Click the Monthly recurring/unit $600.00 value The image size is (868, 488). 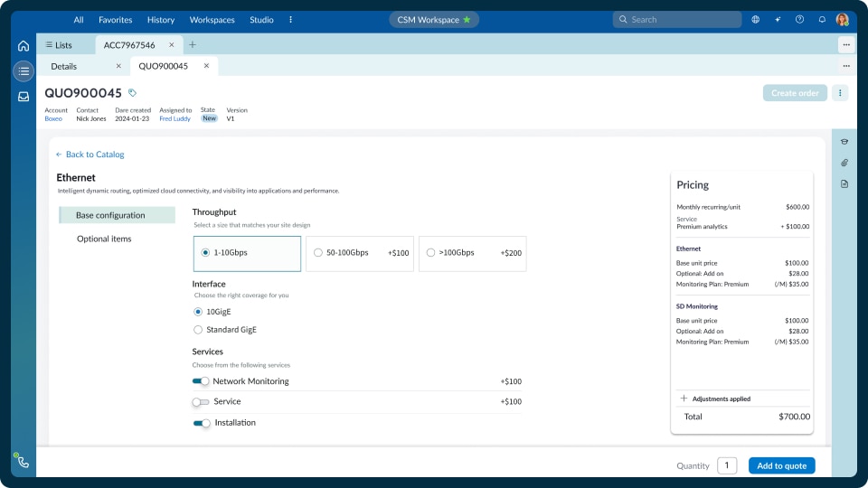pos(797,207)
